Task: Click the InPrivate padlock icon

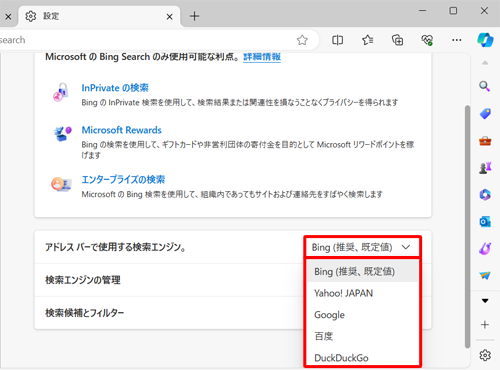Action: [x=60, y=92]
